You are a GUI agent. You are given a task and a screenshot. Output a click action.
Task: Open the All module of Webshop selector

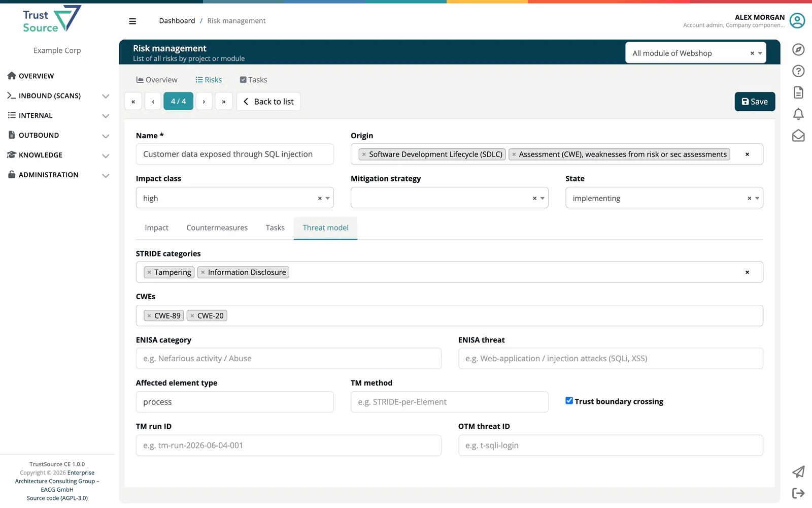[x=695, y=53]
